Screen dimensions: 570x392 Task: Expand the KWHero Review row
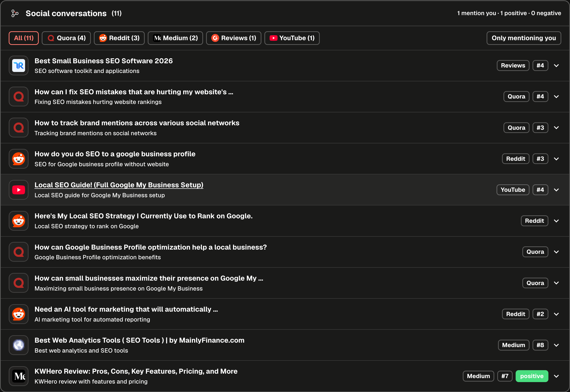click(556, 376)
